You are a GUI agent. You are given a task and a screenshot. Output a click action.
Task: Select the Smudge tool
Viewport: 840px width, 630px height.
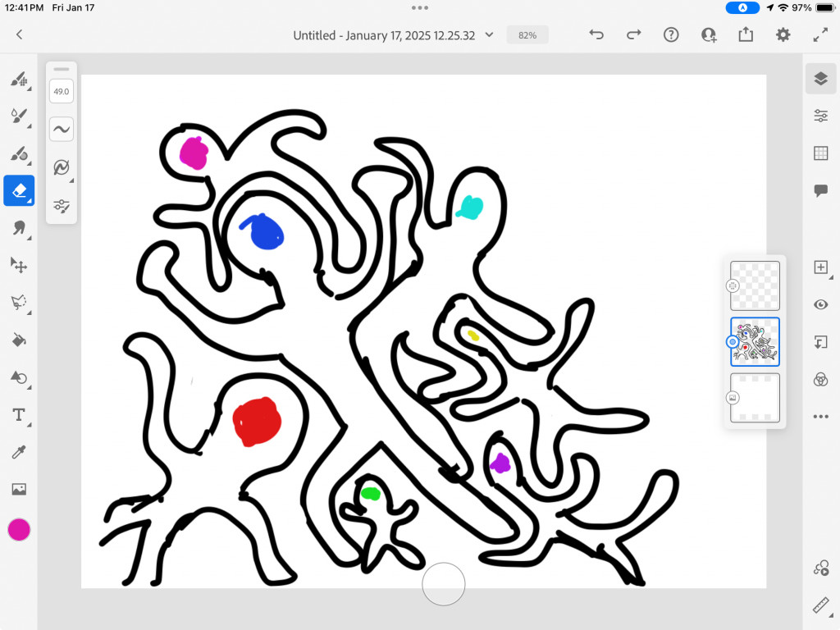click(18, 228)
